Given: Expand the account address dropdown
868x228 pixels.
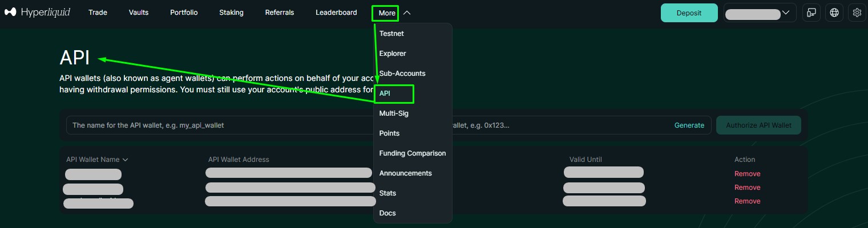Looking at the screenshot, I should [x=760, y=13].
